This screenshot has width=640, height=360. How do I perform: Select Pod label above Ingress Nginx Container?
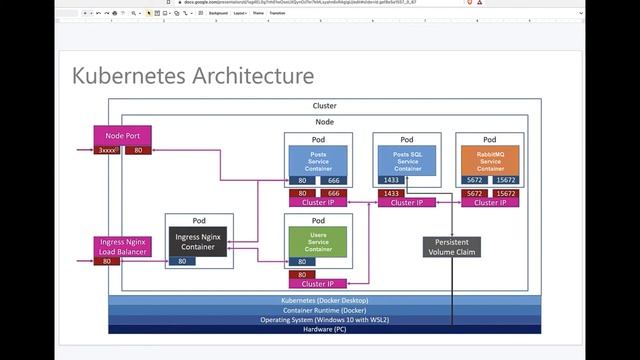click(x=199, y=220)
